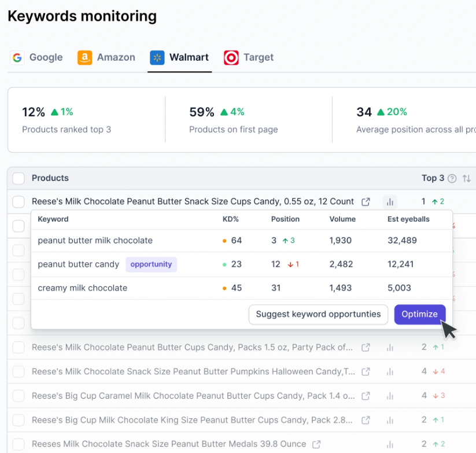Click the Google logo icon
The image size is (476, 453).
[17, 57]
